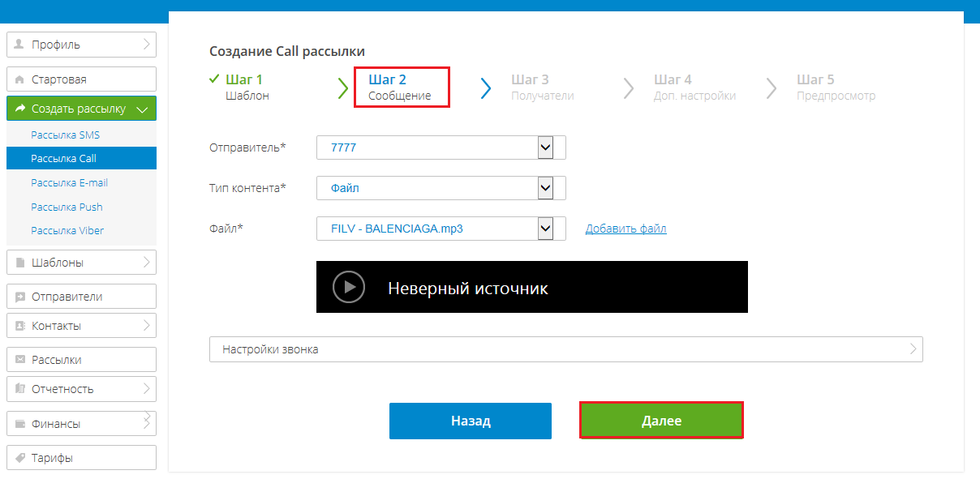The image size is (980, 496).
Task: Expand the Шаблоны submenu chevron
Action: pyautogui.click(x=147, y=263)
